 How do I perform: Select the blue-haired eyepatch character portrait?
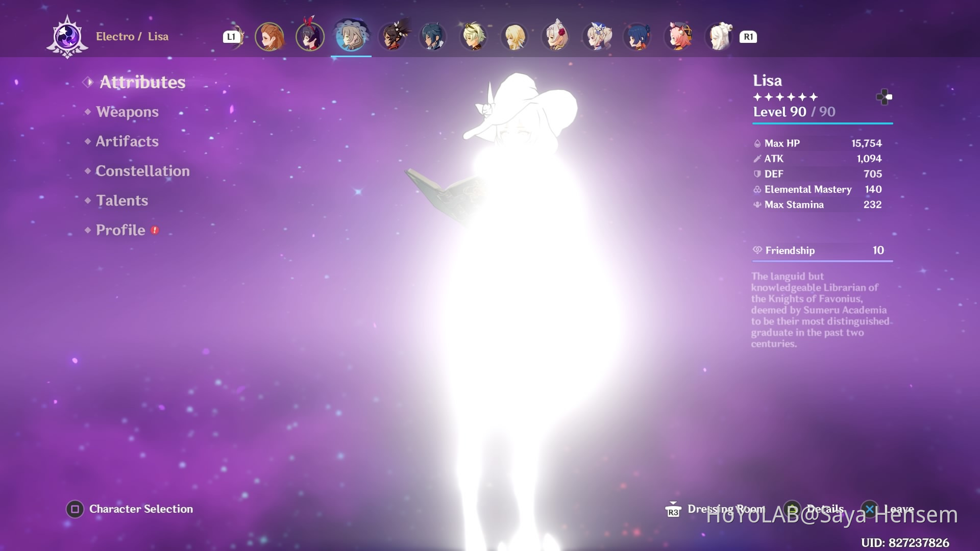click(x=433, y=37)
